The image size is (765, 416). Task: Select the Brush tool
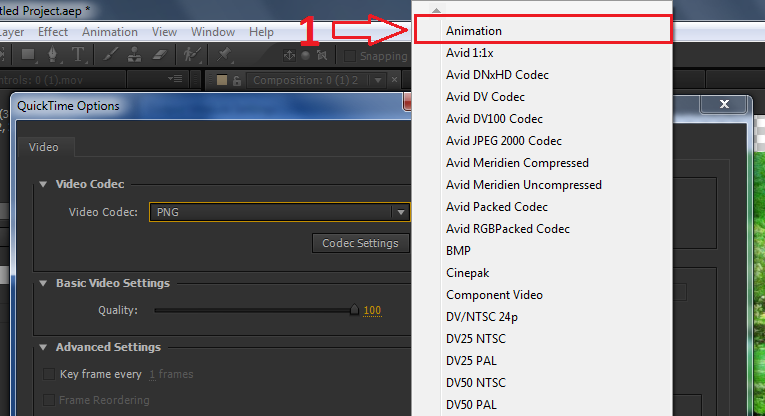click(x=111, y=55)
